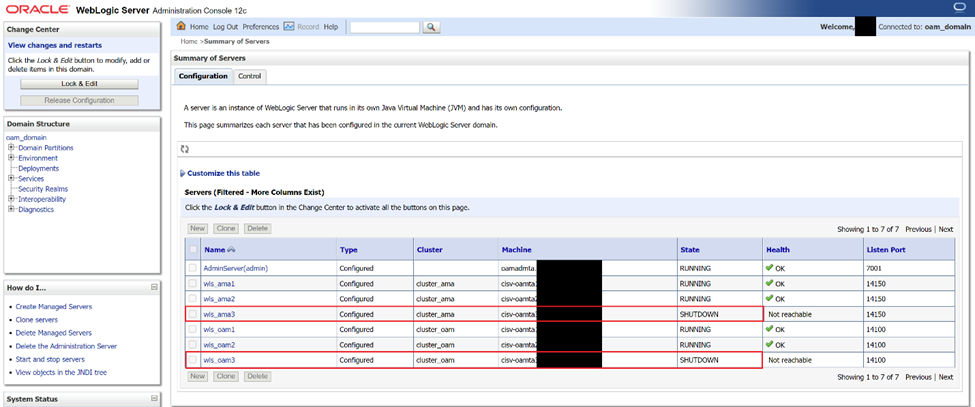Switch to the Control tab
975x407 pixels.
(249, 76)
